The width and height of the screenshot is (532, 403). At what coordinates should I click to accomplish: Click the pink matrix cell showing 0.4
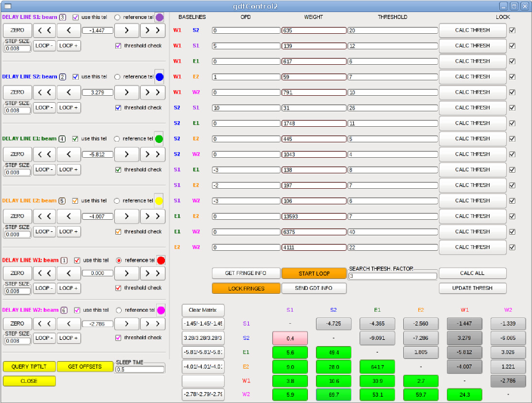290,338
